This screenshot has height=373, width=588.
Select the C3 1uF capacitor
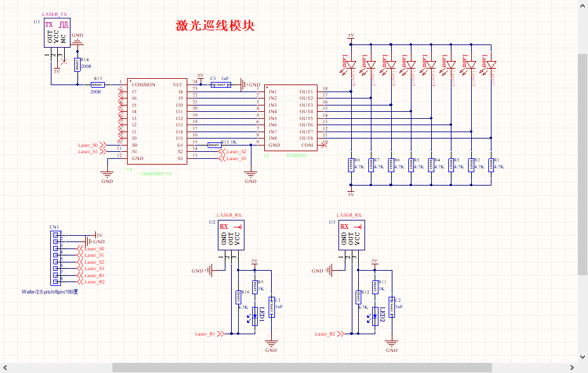(220, 85)
